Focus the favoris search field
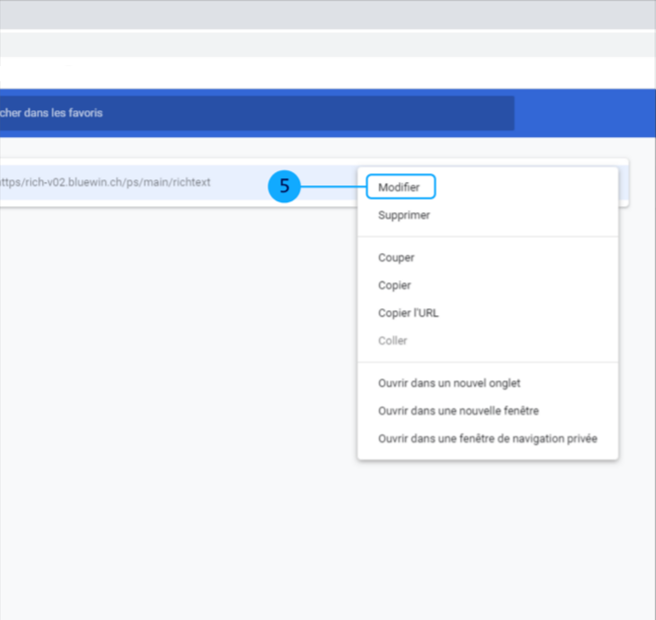Viewport: 656px width, 620px height. (x=250, y=113)
